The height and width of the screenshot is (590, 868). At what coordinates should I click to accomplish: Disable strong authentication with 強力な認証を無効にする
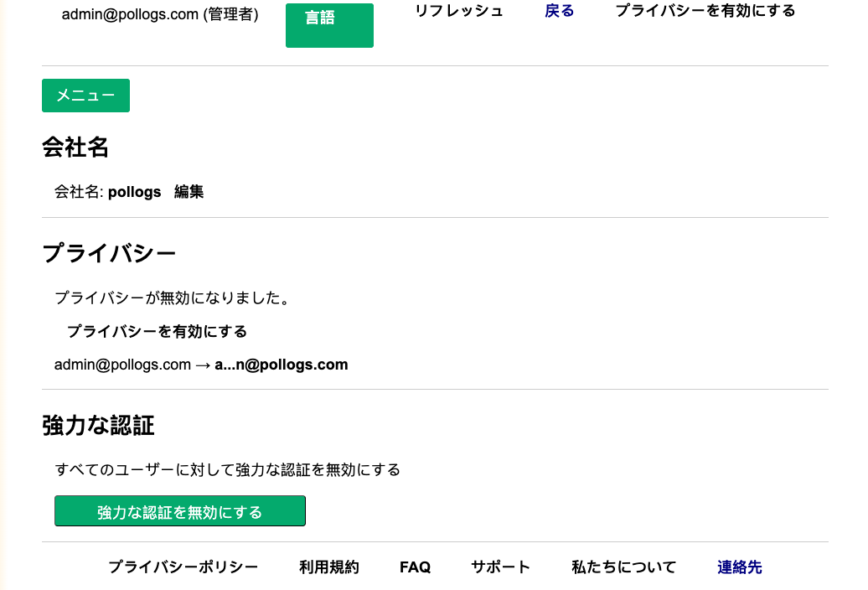tap(179, 510)
